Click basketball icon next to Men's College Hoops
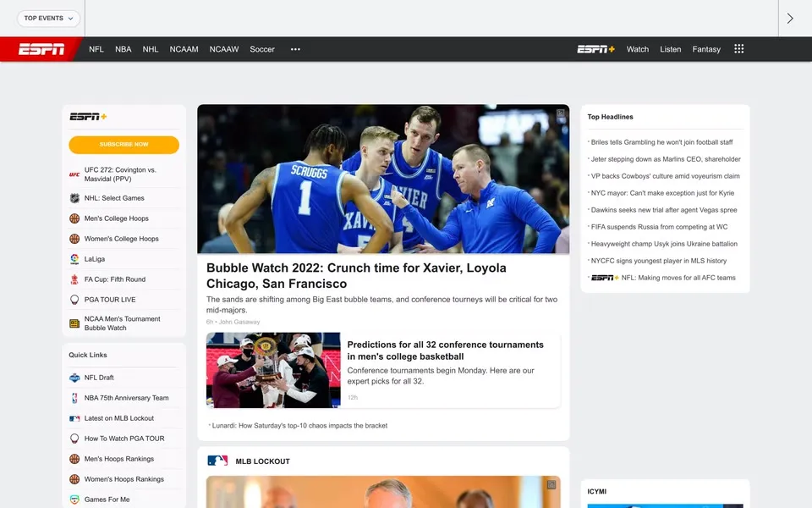Viewport: 812px width, 508px height. [x=74, y=218]
